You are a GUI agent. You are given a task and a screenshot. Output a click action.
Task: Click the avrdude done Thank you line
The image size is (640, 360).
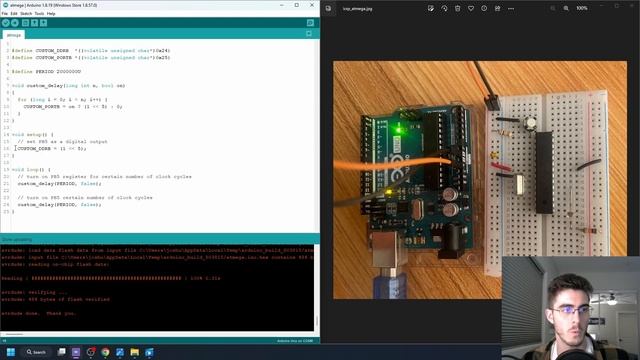[x=39, y=313]
